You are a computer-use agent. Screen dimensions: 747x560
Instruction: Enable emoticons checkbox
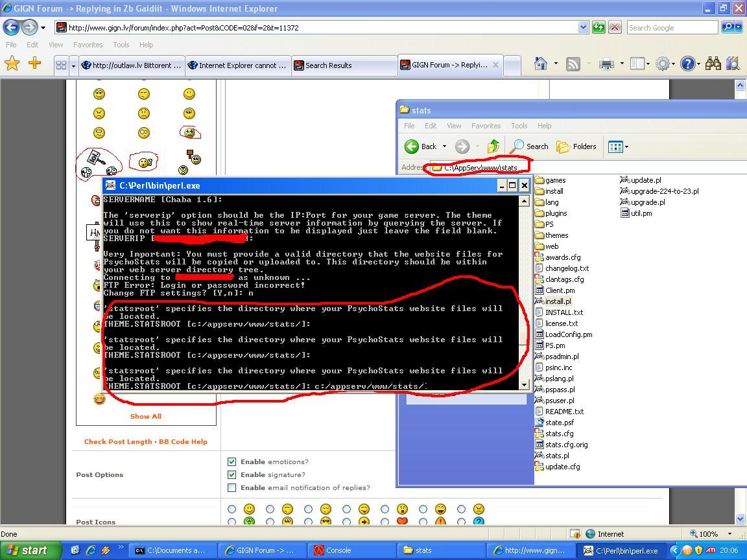pos(232,461)
